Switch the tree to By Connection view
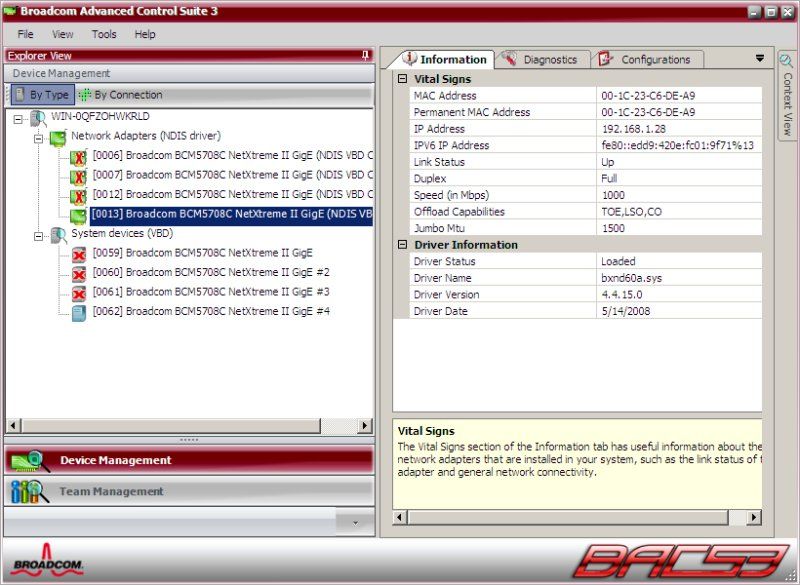Image resolution: width=800 pixels, height=585 pixels. coord(120,95)
